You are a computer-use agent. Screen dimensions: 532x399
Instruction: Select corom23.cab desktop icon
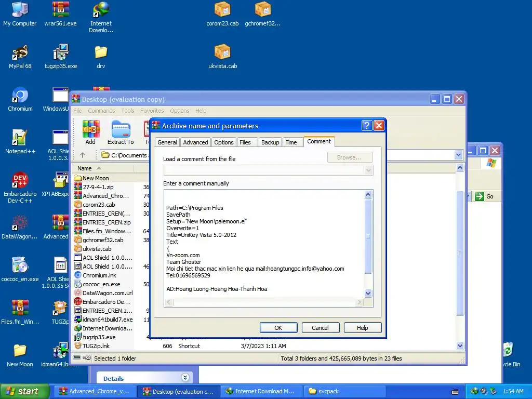click(222, 14)
